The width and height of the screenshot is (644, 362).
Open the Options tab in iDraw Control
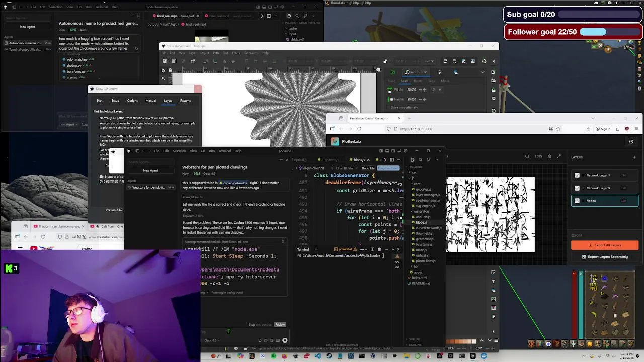132,101
